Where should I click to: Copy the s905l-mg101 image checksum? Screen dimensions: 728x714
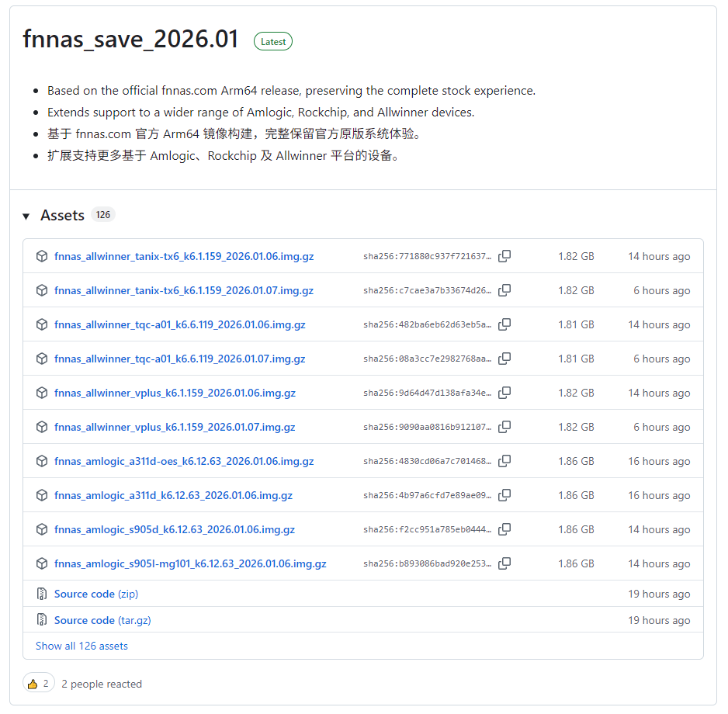[x=504, y=563]
